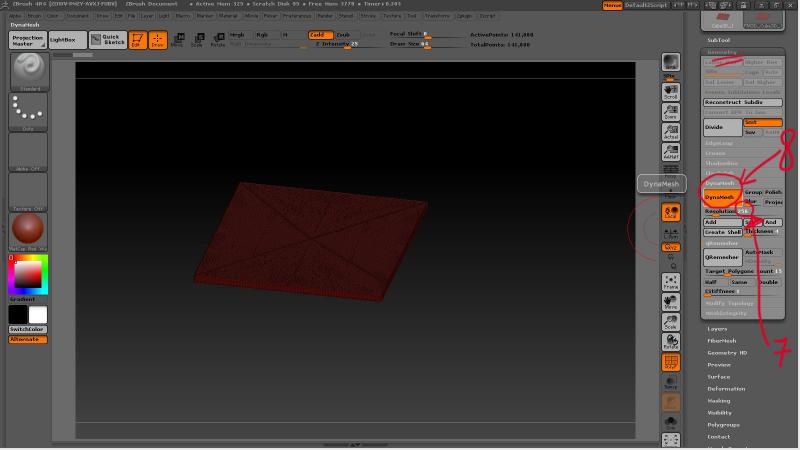Toggle Zadd sculpt mode
The width and height of the screenshot is (800, 450).
320,35
